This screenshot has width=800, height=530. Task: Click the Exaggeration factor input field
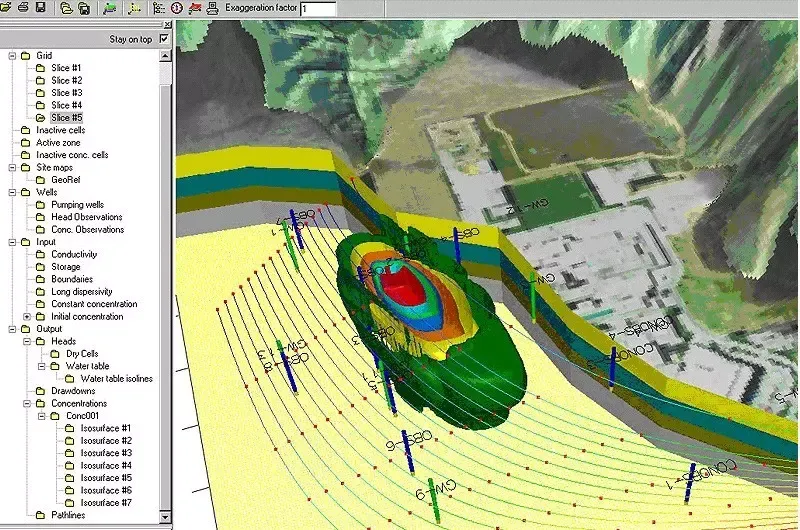click(x=317, y=8)
